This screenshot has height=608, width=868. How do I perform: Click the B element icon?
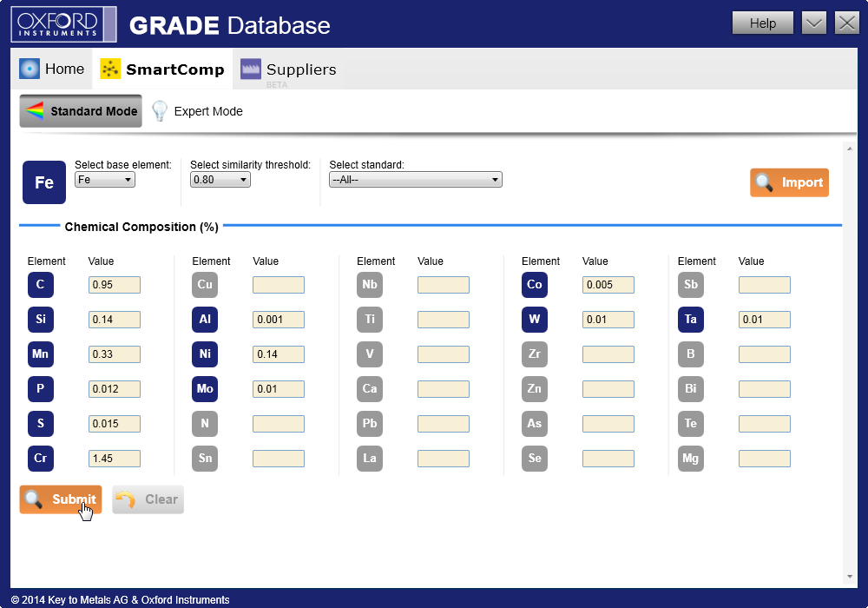(x=691, y=354)
